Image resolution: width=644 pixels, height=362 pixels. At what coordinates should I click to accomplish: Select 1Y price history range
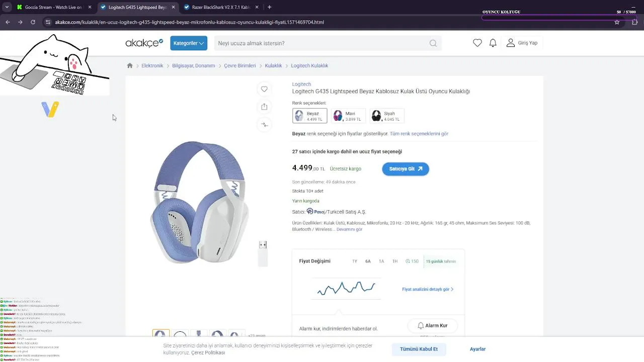coord(355,261)
